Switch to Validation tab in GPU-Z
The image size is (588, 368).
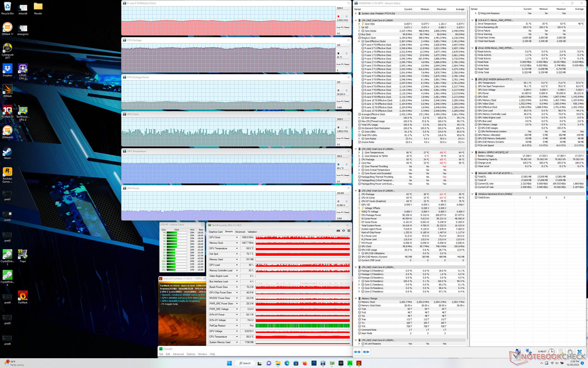[252, 232]
